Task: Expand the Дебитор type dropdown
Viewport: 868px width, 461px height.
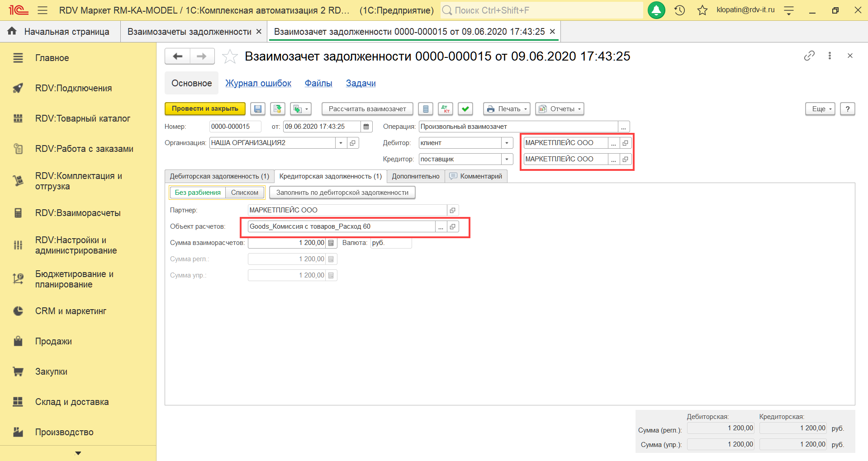Action: point(507,143)
